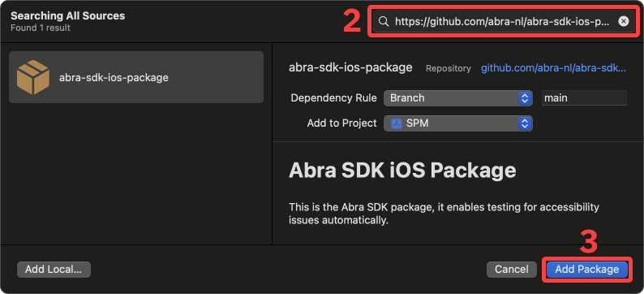Click the Dependency Rule label

pyautogui.click(x=333, y=98)
